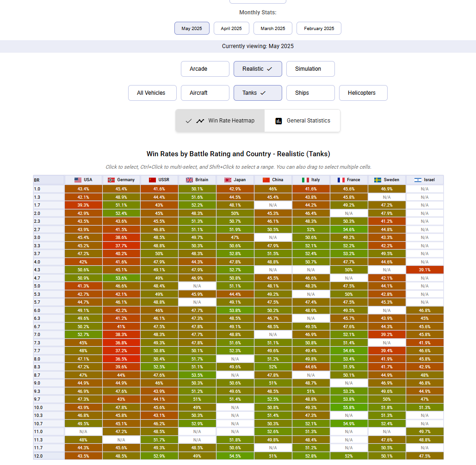Viewport: 476px width, 465px height.
Task: Click Italy 52.4% cell at BR 3.7
Action: point(311,254)
